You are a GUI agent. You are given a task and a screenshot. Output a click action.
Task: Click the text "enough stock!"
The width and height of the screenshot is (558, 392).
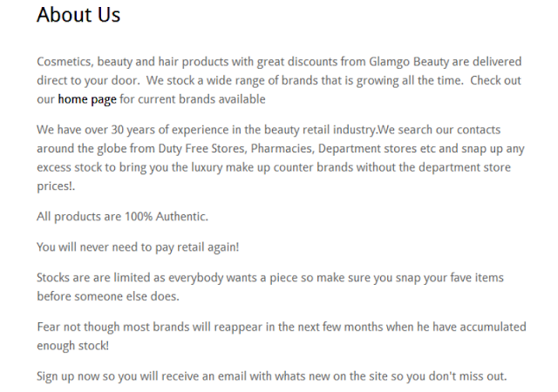[73, 346]
